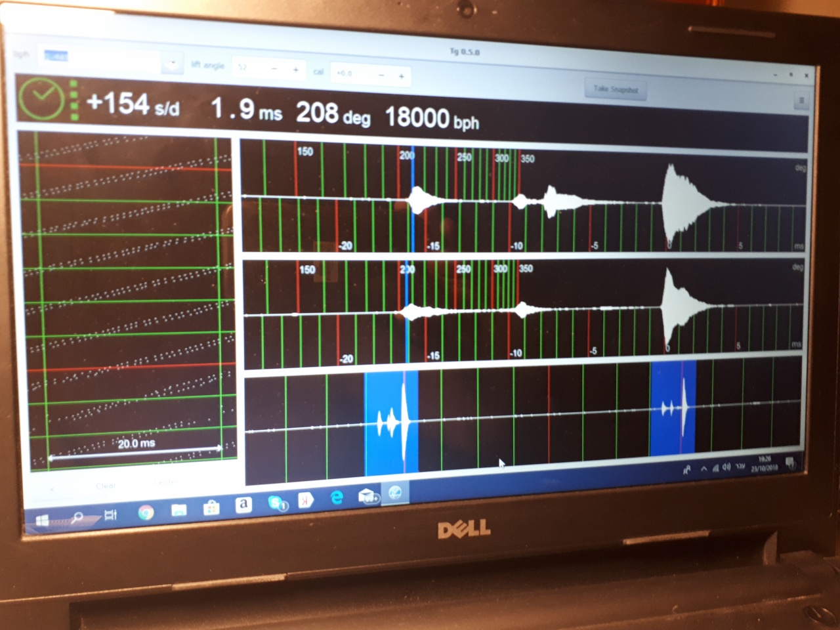The width and height of the screenshot is (840, 630).
Task: Select the first blue highlighted beat region
Action: point(391,423)
